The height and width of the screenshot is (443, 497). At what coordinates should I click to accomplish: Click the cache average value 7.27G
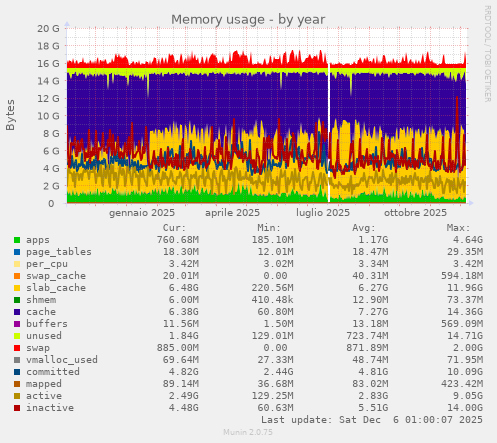click(373, 312)
